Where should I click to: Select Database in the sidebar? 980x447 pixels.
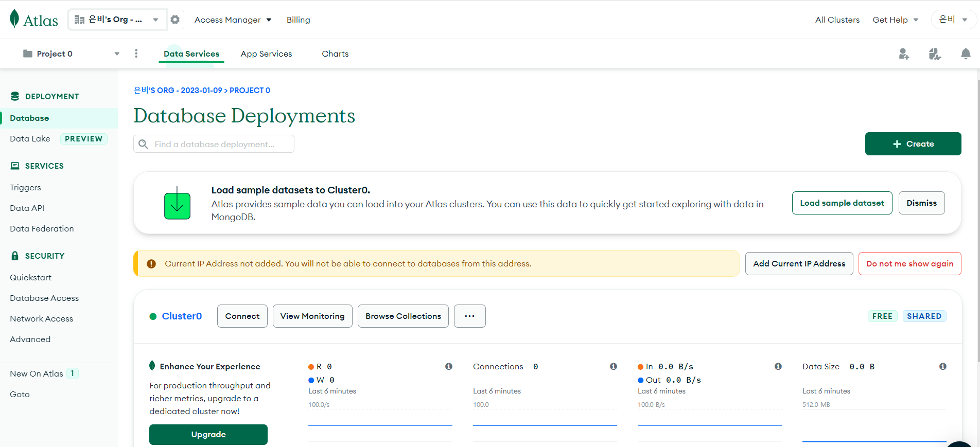(59, 118)
